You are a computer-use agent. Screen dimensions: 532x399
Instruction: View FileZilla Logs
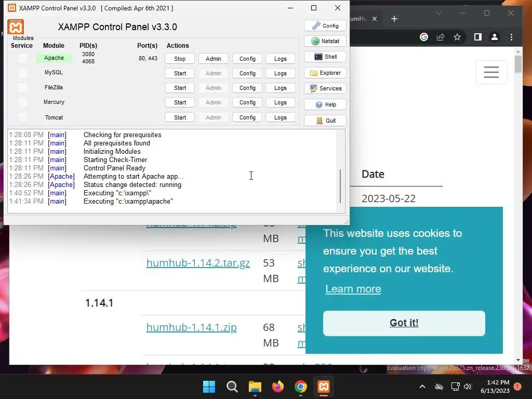pos(280,88)
